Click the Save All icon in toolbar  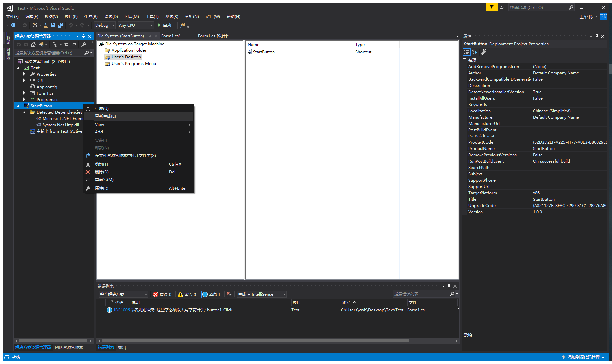pyautogui.click(x=61, y=25)
